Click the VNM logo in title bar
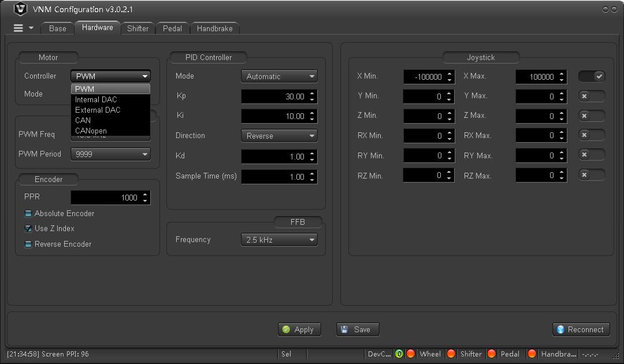624x364 pixels. (x=20, y=9)
